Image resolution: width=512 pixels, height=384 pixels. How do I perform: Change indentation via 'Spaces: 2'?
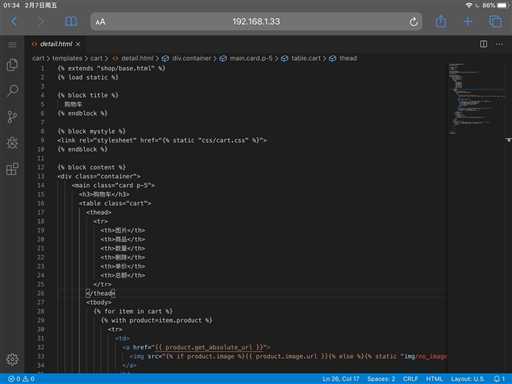click(x=381, y=379)
